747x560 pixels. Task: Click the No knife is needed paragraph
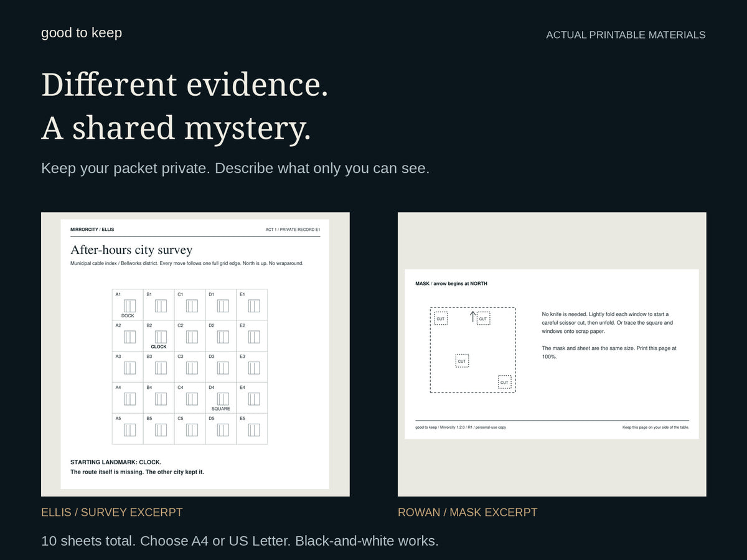click(x=608, y=323)
